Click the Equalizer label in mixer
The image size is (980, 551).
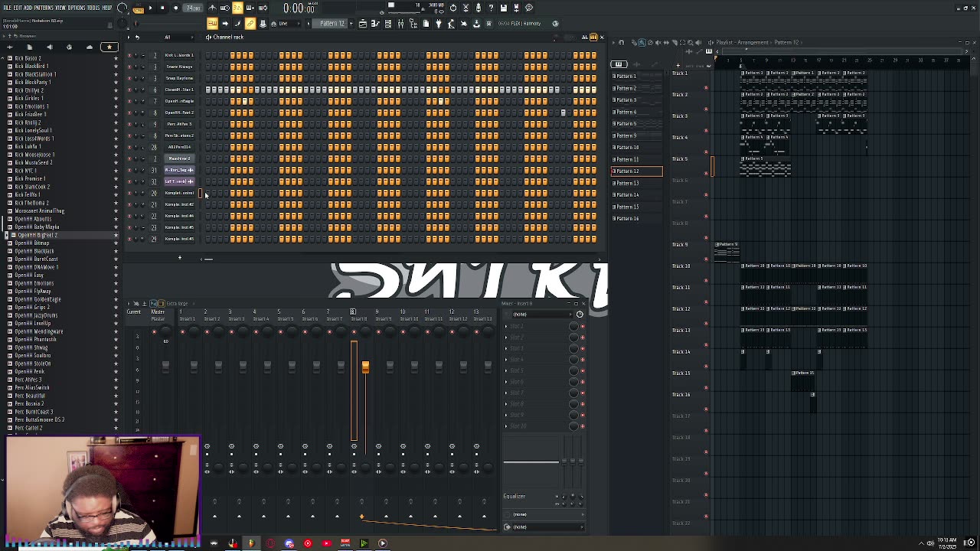coord(514,496)
